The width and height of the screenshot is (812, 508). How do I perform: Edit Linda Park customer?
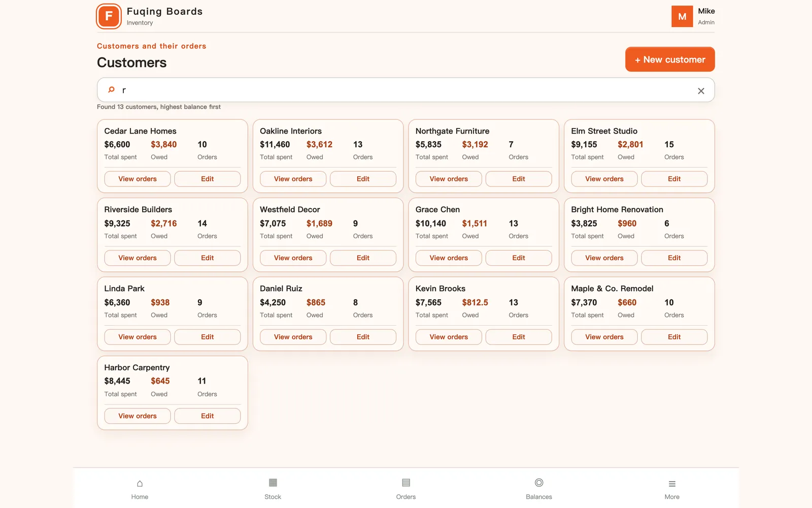pos(208,337)
